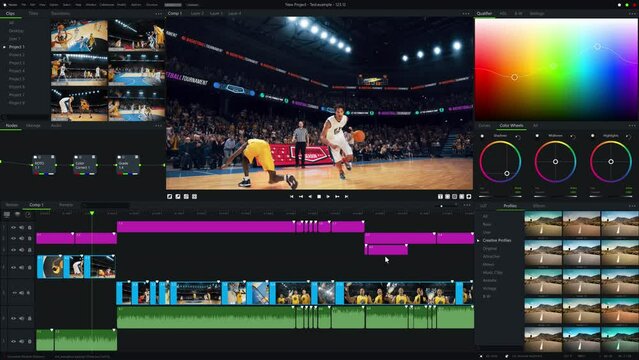Screen dimensions: 639x360
Task: Click the rightmost viewer display icon under the preview
Action: [469, 197]
